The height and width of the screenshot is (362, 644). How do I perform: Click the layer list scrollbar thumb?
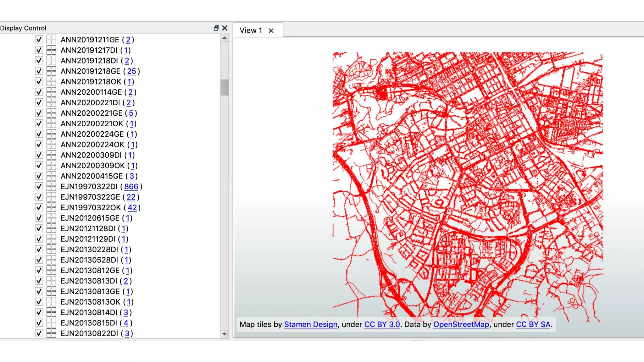224,87
